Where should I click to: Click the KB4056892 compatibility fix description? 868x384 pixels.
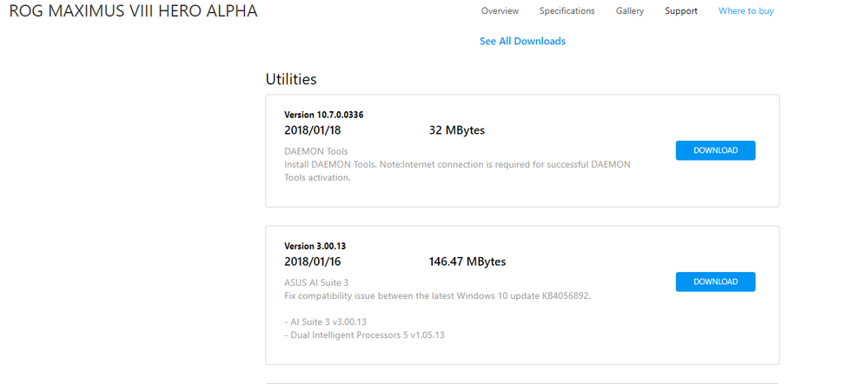click(x=437, y=295)
